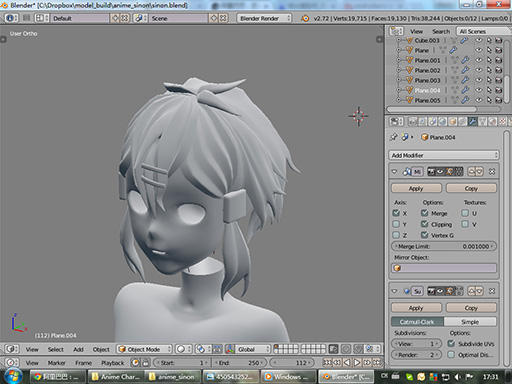This screenshot has width=512, height=384.
Task: Click the wrench modifier icon on Cube.003 row
Action: pyautogui.click(x=464, y=40)
